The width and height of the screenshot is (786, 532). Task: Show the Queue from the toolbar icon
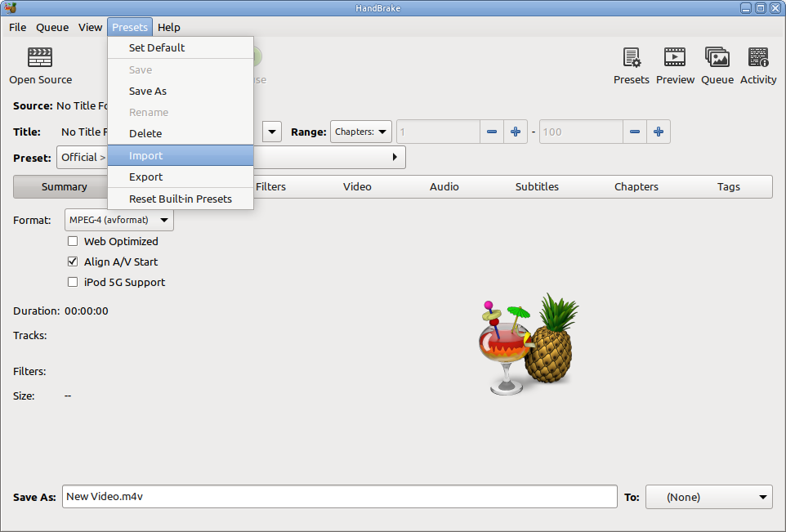[x=717, y=58]
